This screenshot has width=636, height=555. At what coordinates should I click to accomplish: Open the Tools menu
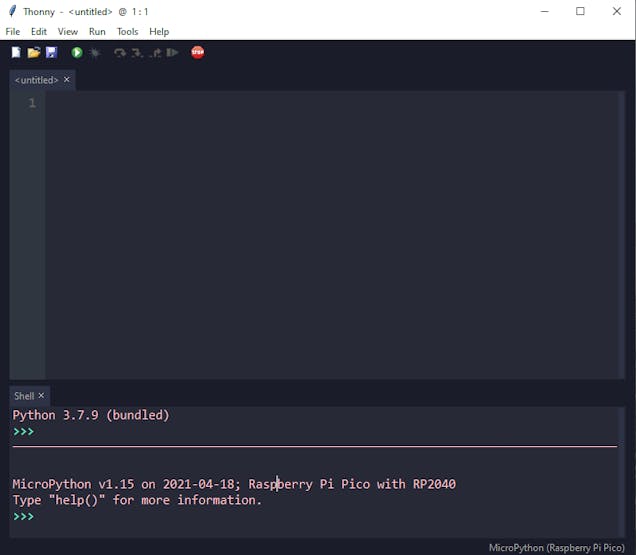tap(128, 32)
